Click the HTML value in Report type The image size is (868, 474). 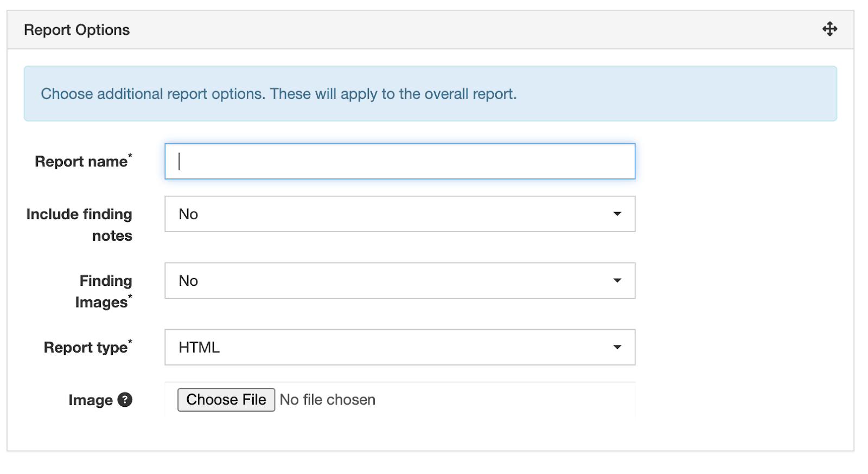(199, 348)
